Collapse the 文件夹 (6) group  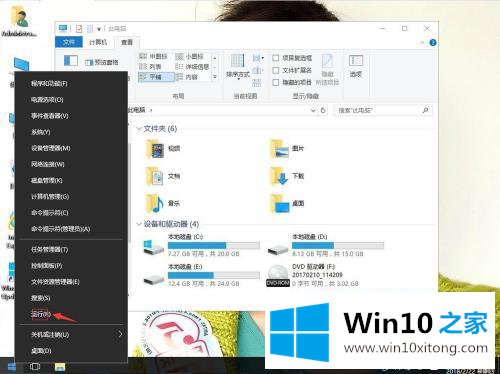(139, 129)
